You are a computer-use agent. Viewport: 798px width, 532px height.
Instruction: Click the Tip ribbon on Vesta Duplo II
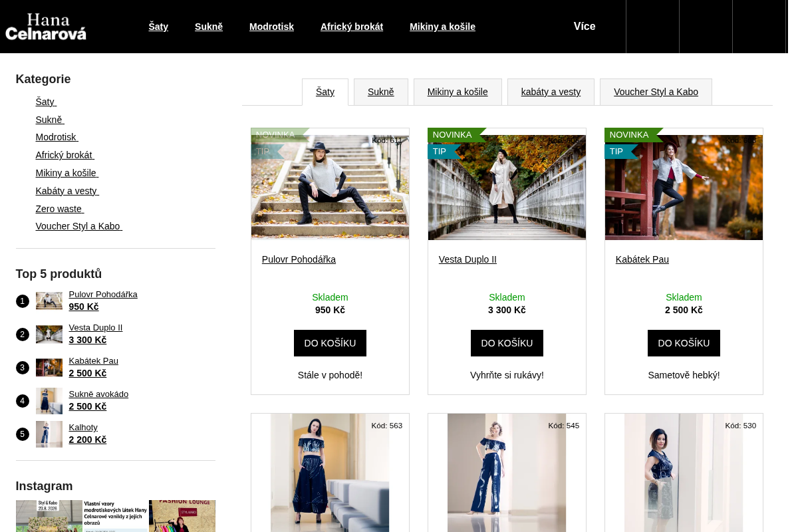tap(444, 152)
